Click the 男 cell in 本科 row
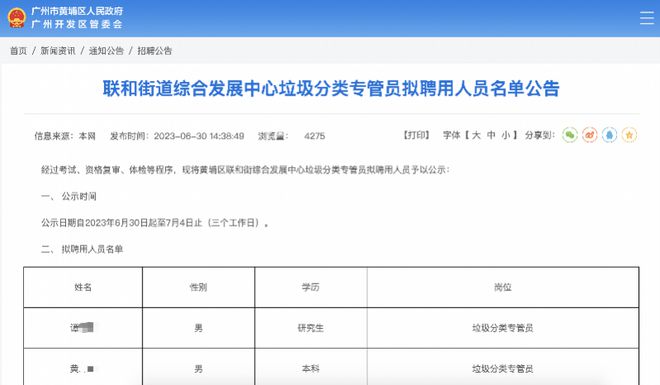This screenshot has width=660, height=385. pos(198,369)
